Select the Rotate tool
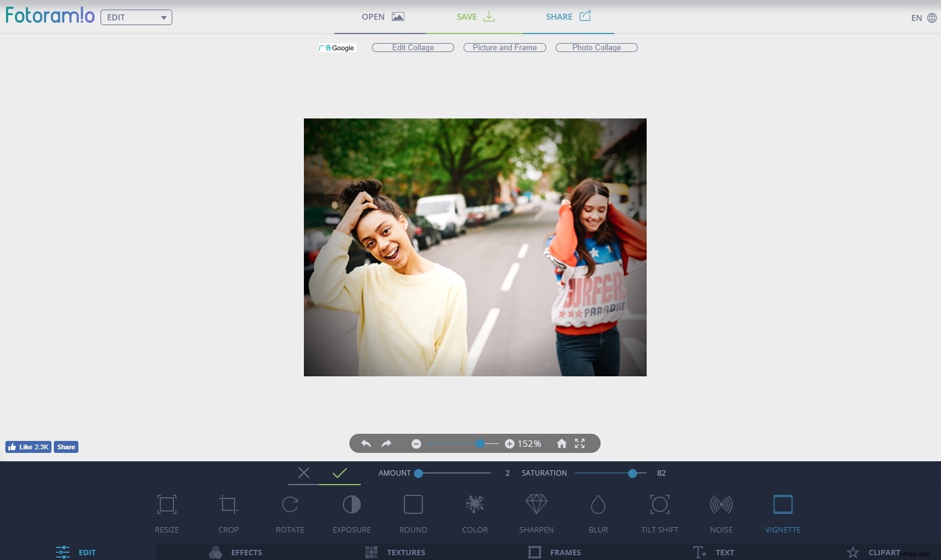 [x=290, y=513]
